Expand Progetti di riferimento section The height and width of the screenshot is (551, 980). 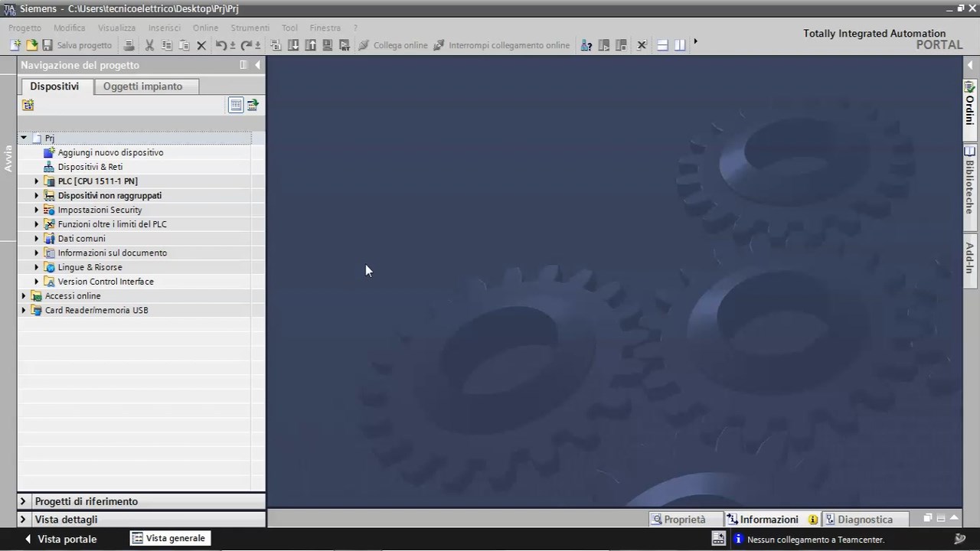(23, 501)
